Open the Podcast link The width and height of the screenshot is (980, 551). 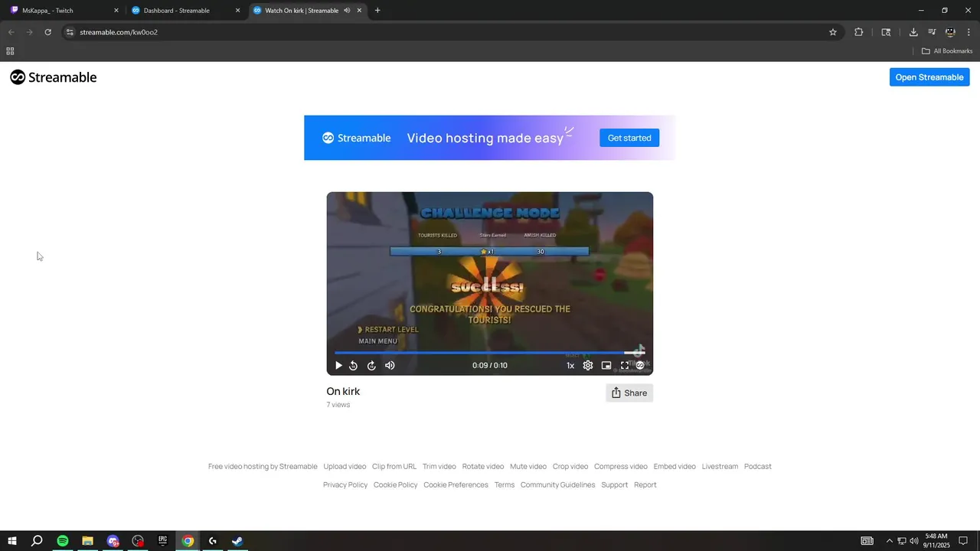758,466
